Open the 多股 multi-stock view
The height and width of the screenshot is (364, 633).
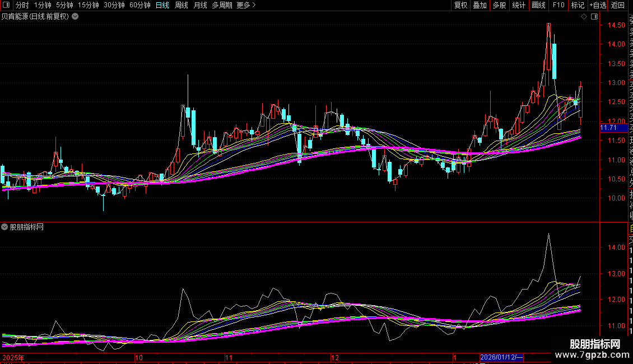click(499, 5)
